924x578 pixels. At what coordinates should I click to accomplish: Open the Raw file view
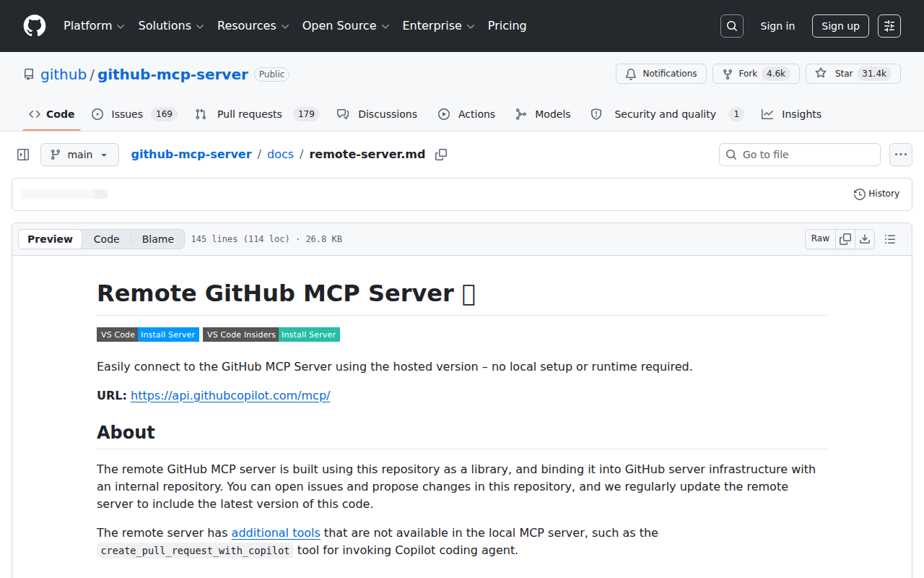(x=820, y=239)
